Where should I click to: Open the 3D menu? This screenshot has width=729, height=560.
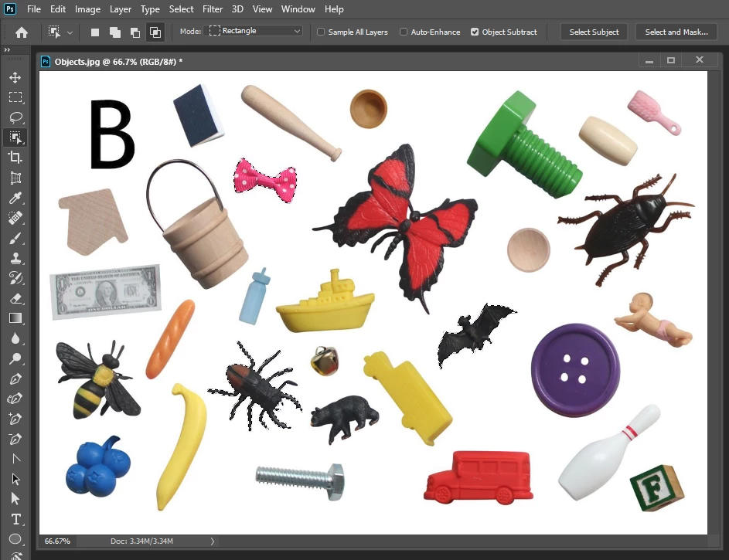click(237, 8)
